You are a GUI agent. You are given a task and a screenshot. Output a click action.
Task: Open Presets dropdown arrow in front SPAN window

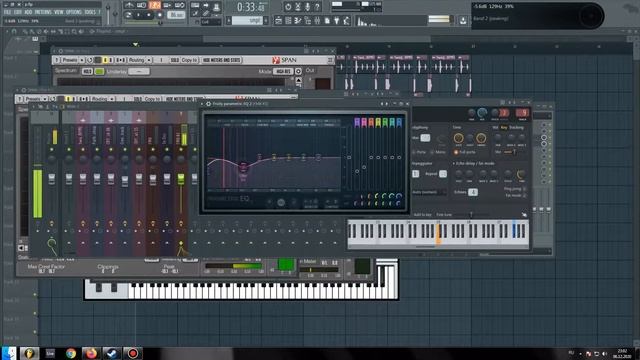(x=82, y=60)
